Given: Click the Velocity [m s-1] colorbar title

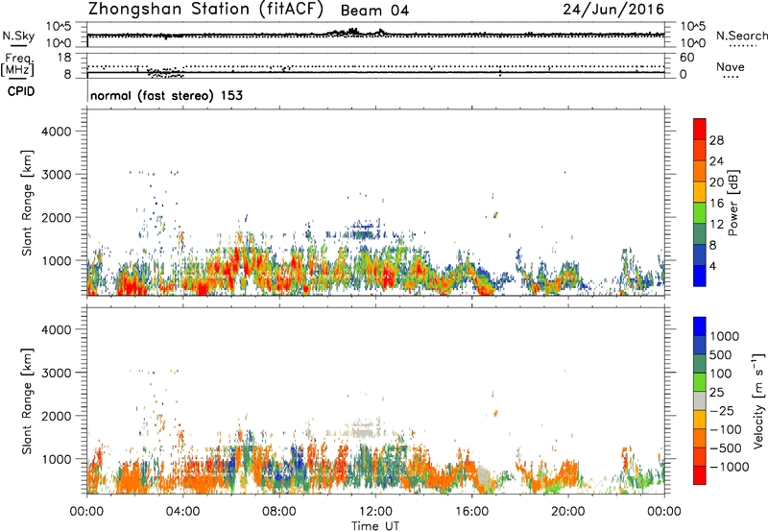Looking at the screenshot, I should click(758, 400).
